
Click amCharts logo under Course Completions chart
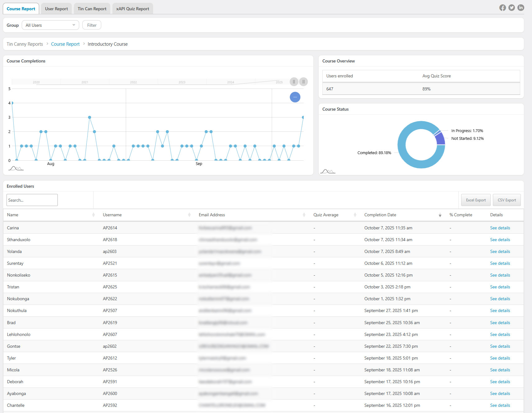point(16,168)
